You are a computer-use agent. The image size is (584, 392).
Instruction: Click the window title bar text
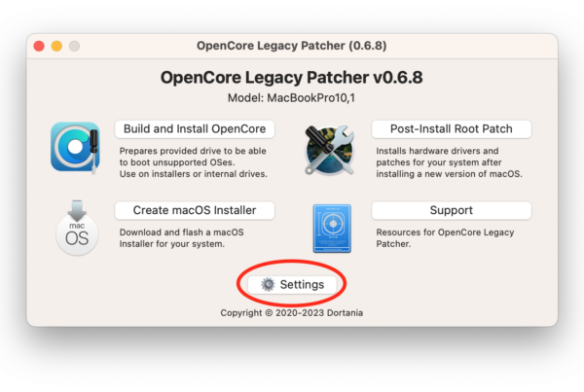[x=292, y=46]
